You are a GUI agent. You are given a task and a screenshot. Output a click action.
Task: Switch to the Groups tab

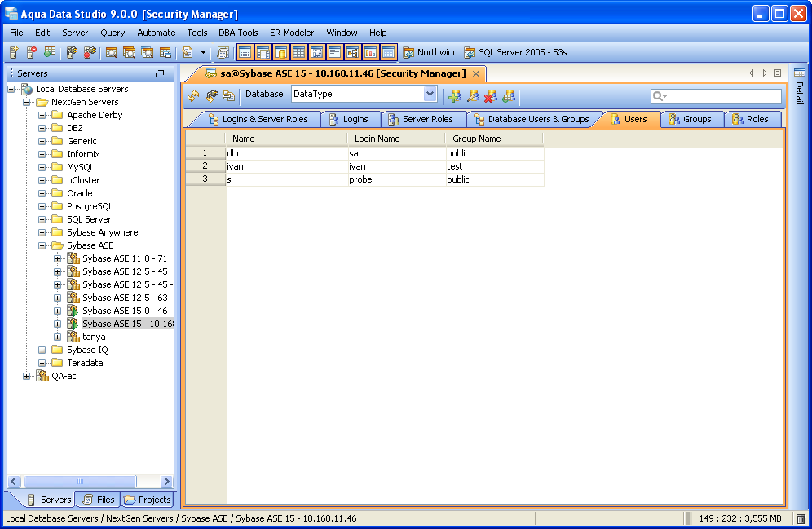[691, 119]
